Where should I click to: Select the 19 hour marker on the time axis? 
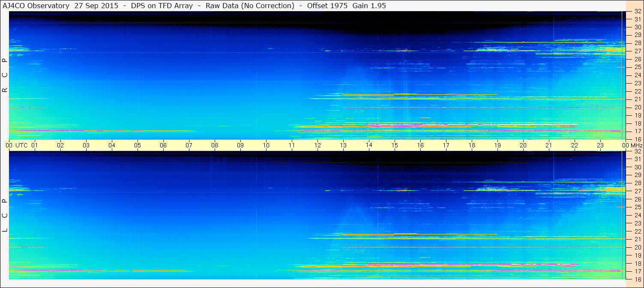pyautogui.click(x=497, y=145)
